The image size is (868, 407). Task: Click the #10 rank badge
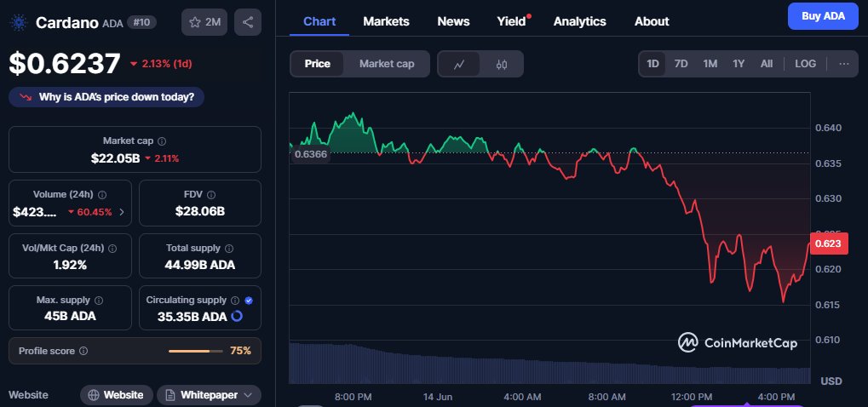tap(141, 22)
